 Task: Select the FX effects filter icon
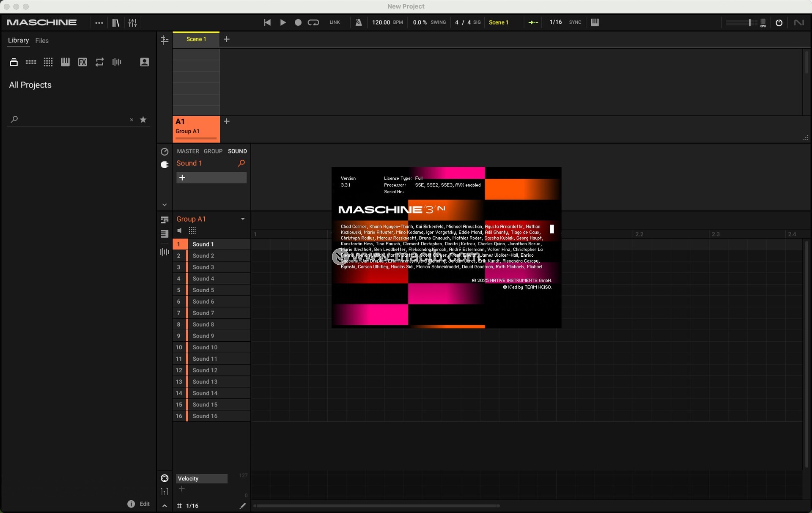(82, 62)
